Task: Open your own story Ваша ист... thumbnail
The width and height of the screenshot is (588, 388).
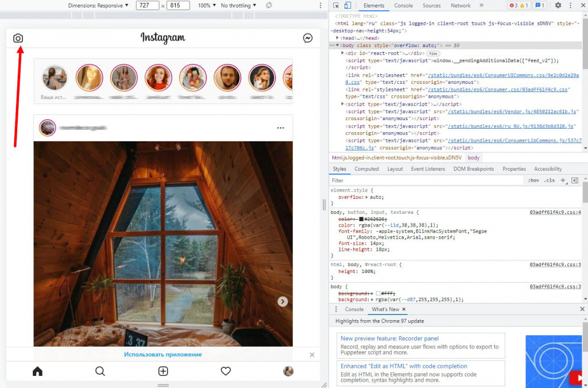Action: (55, 78)
